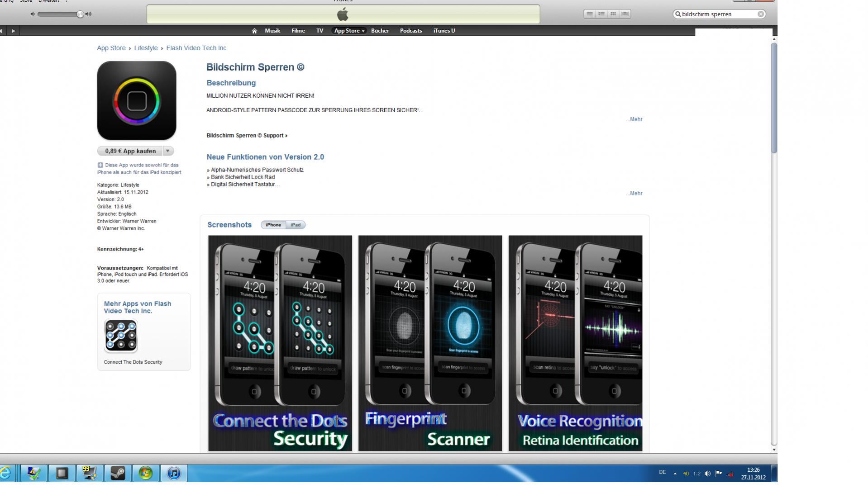Switch to album list view

(x=601, y=14)
